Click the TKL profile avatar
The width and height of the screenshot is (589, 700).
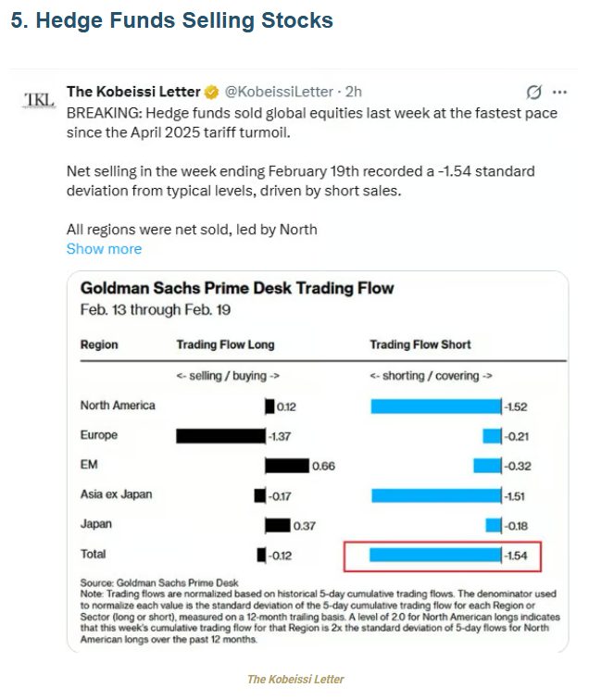(x=39, y=99)
